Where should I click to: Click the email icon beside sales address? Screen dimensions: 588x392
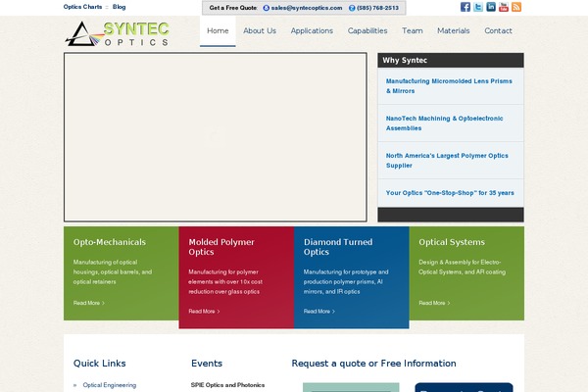(x=266, y=8)
